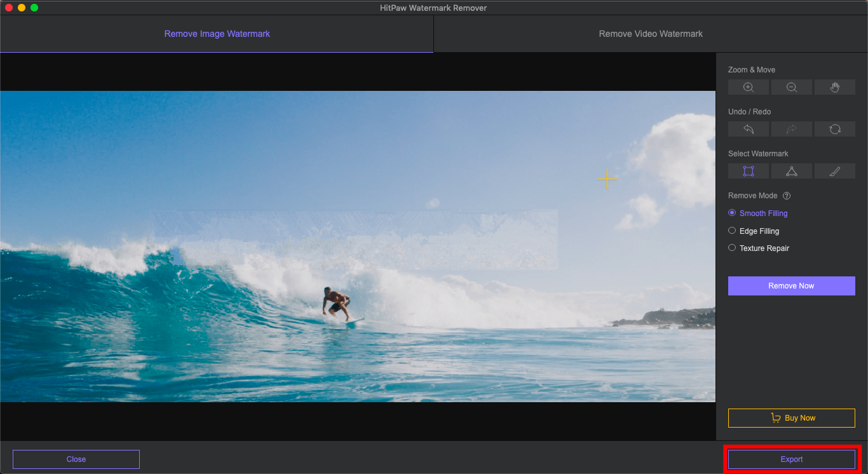Export the edited image
Image resolution: width=868 pixels, height=474 pixels.
[x=792, y=459]
